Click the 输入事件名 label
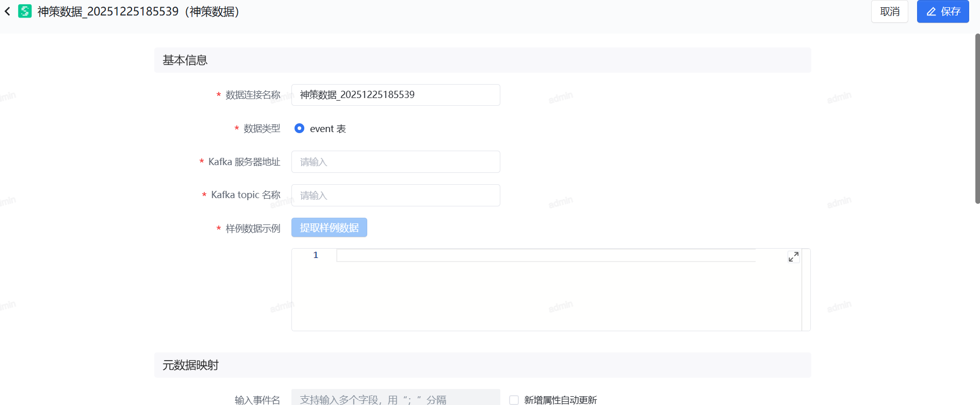The height and width of the screenshot is (405, 980). click(257, 400)
